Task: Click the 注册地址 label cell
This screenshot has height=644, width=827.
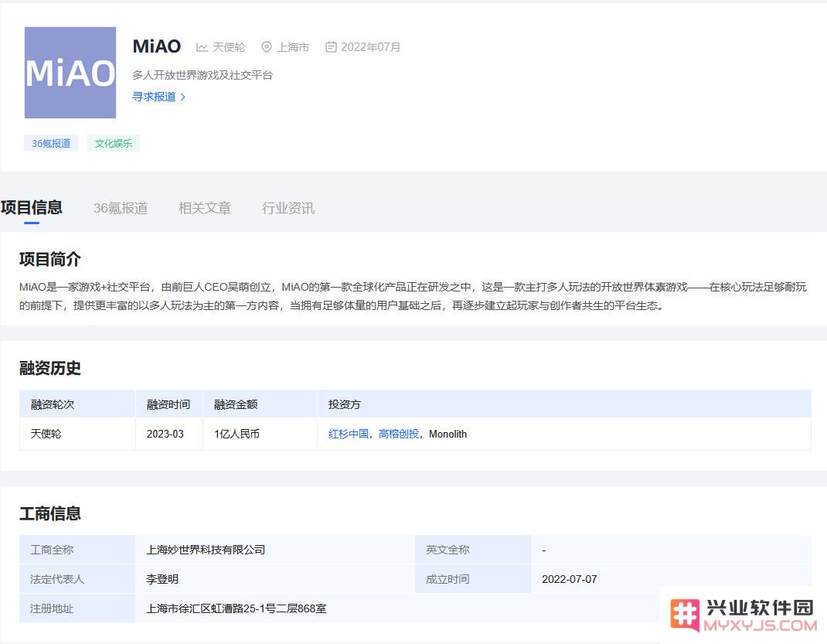Action: (x=77, y=608)
